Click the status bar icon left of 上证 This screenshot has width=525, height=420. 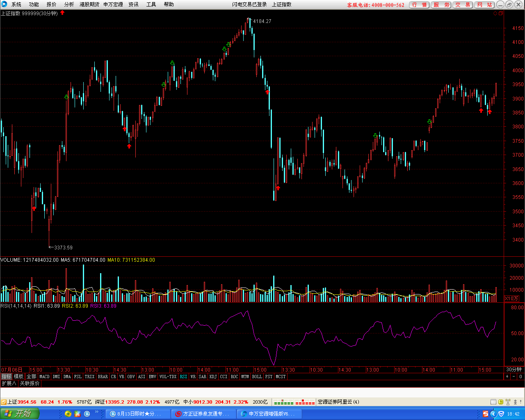(3, 402)
